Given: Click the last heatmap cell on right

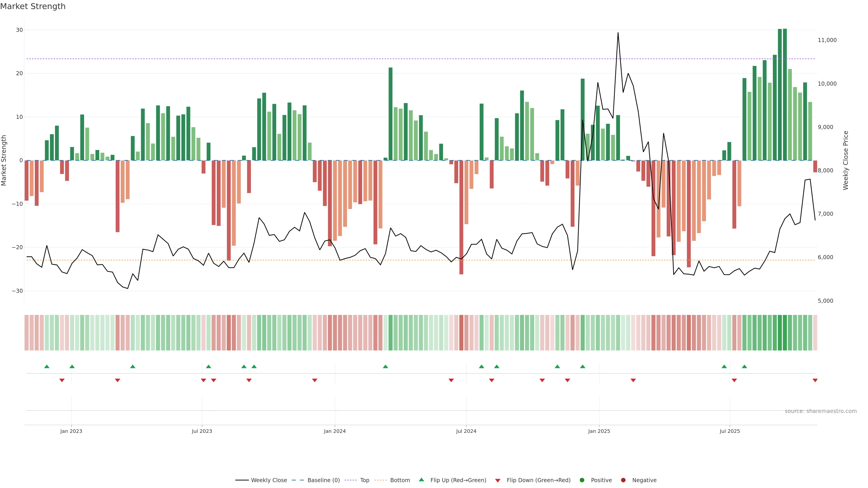Looking at the screenshot, I should (815, 332).
